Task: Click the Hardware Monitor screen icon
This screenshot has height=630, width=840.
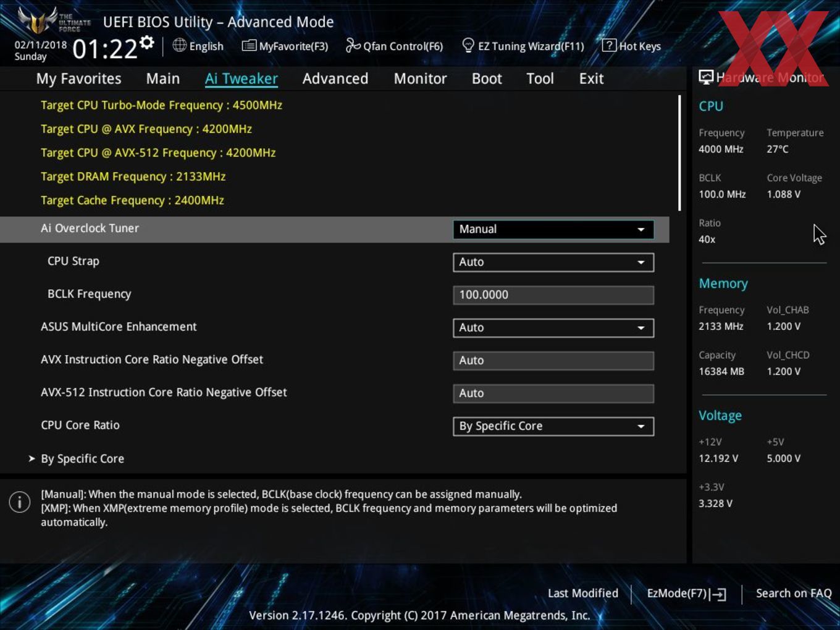Action: pos(706,77)
